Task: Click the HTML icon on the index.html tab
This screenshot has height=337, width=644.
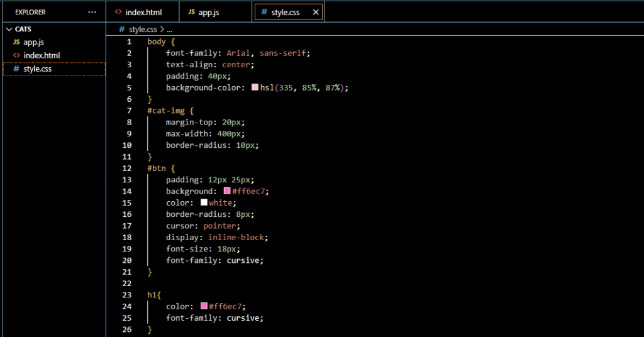Action: [x=118, y=12]
